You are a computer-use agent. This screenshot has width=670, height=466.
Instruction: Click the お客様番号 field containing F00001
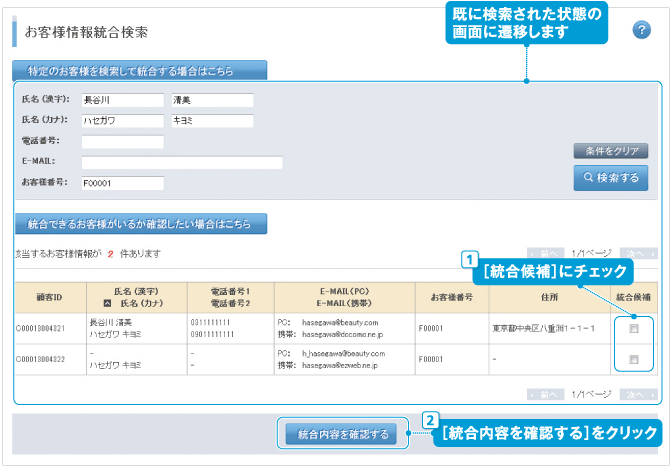pyautogui.click(x=121, y=183)
